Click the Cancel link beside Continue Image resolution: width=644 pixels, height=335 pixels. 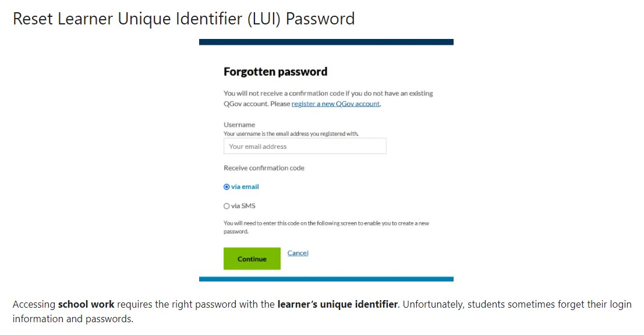298,252
